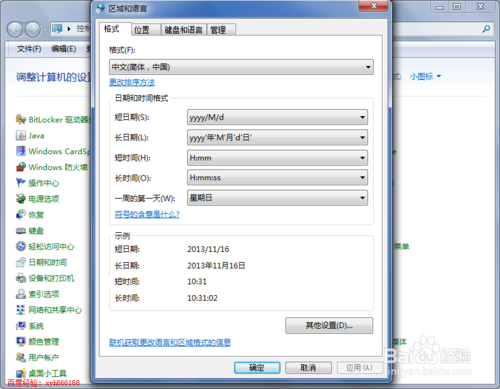Open the Java control panel icon

(21, 135)
